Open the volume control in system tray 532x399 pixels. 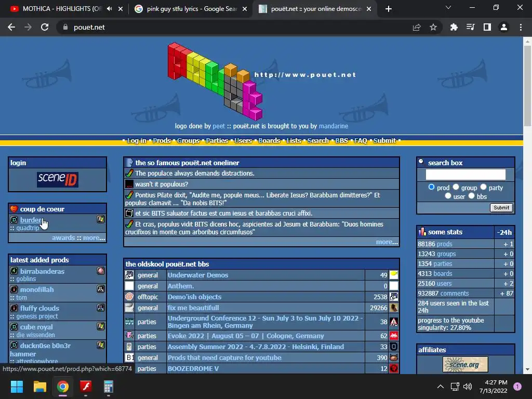468,387
